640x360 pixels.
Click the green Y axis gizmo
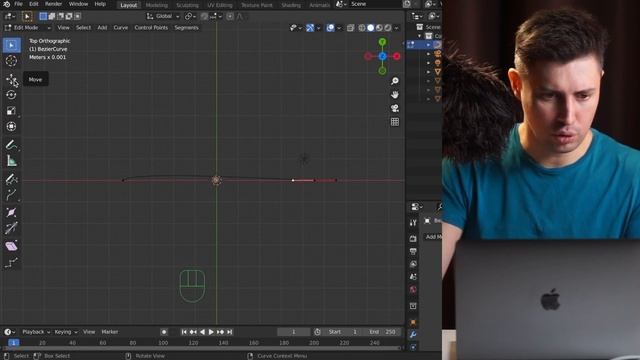pyautogui.click(x=382, y=42)
